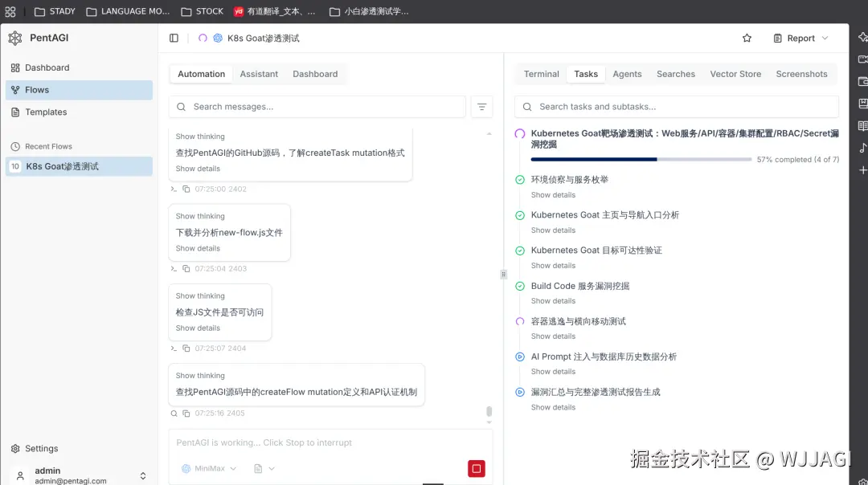
Task: Toggle the sidebar panel icon
Action: pyautogui.click(x=174, y=39)
